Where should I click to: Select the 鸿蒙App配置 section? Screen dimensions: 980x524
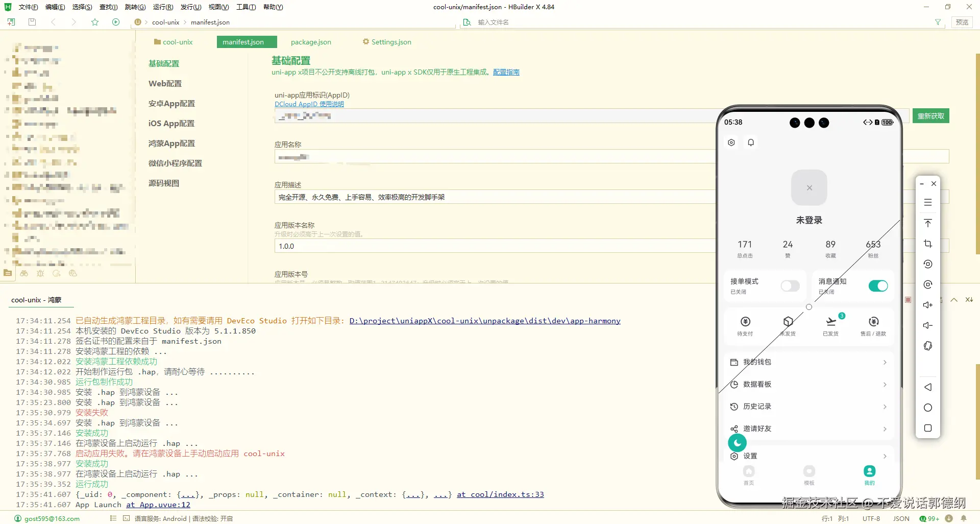click(x=171, y=144)
